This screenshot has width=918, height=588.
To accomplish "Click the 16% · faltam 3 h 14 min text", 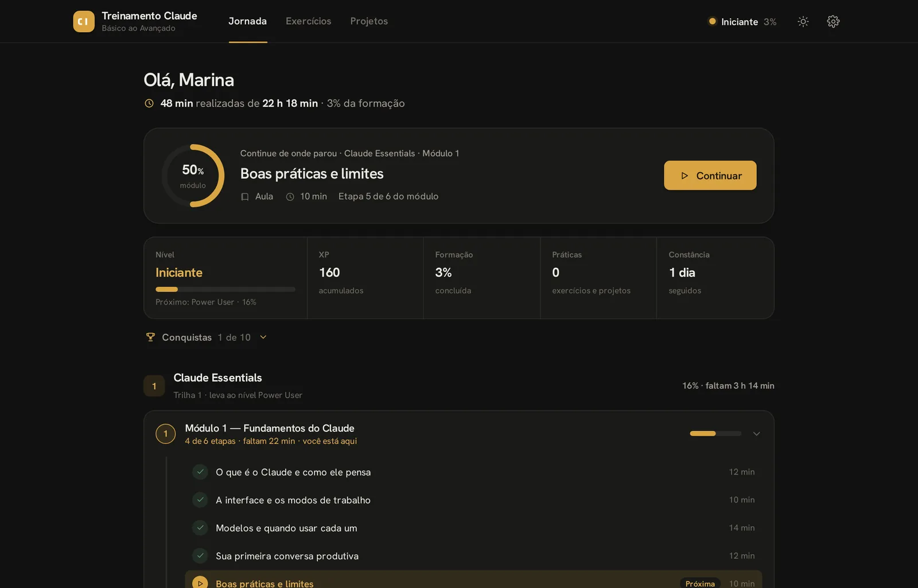I will coord(728,385).
